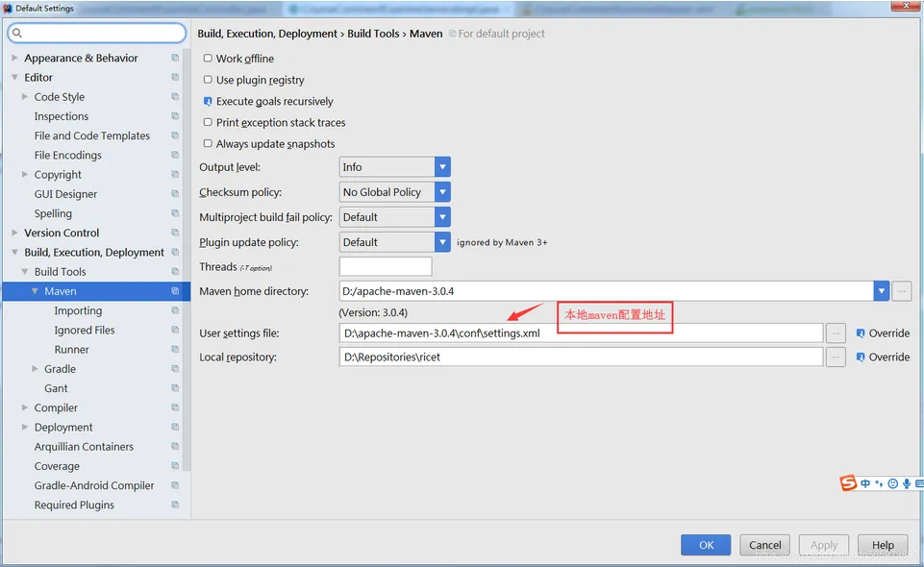
Task: Expand the Gradle tree node
Action: tap(35, 369)
